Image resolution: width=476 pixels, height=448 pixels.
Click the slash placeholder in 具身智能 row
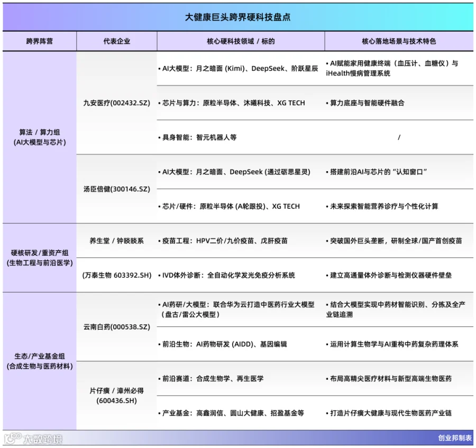[399, 137]
